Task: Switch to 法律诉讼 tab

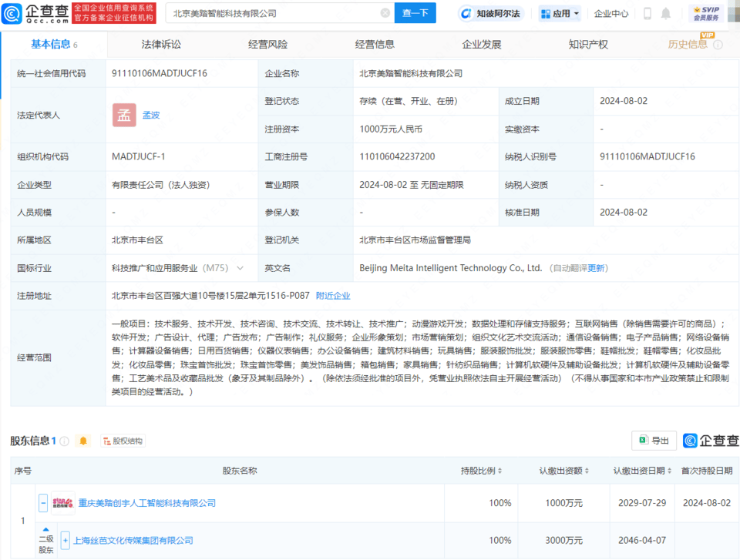Action: [x=161, y=45]
